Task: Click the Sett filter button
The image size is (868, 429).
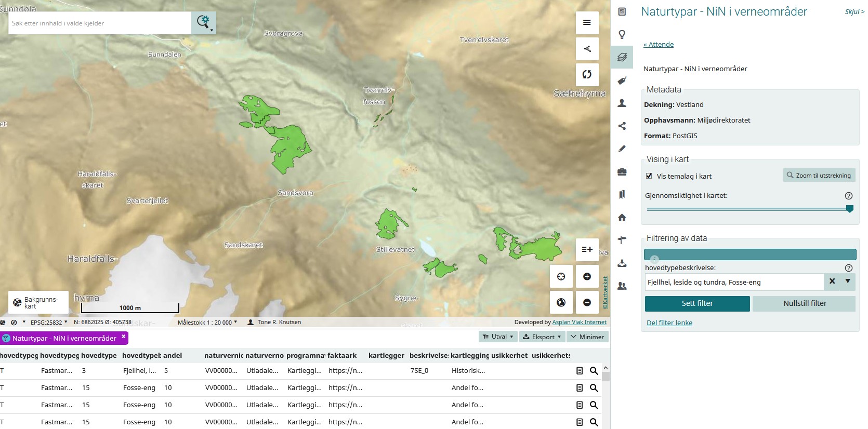Action: click(697, 303)
